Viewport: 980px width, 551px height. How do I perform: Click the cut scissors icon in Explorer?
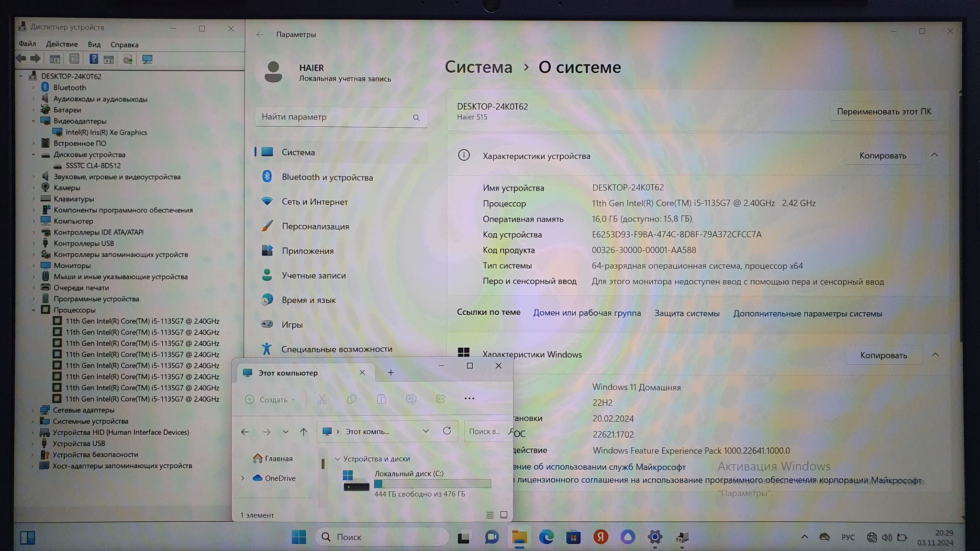tap(322, 399)
